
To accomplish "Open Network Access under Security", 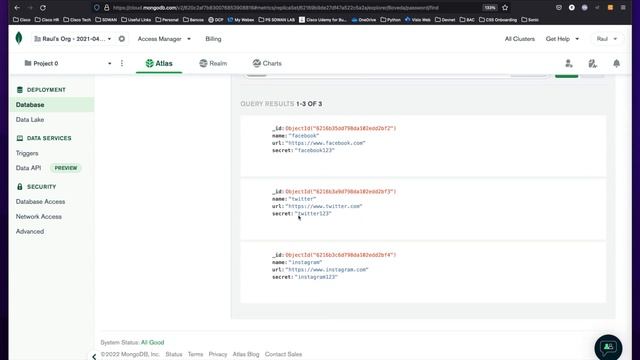I will point(39,216).
